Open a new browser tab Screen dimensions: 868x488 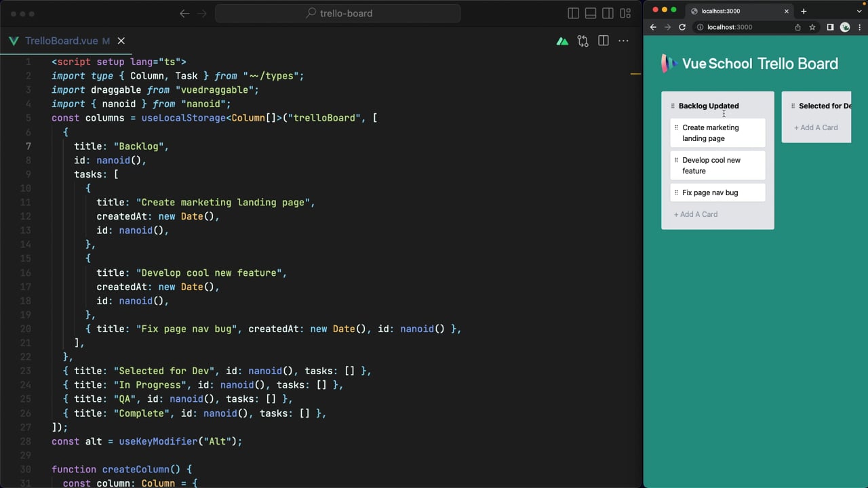[804, 11]
